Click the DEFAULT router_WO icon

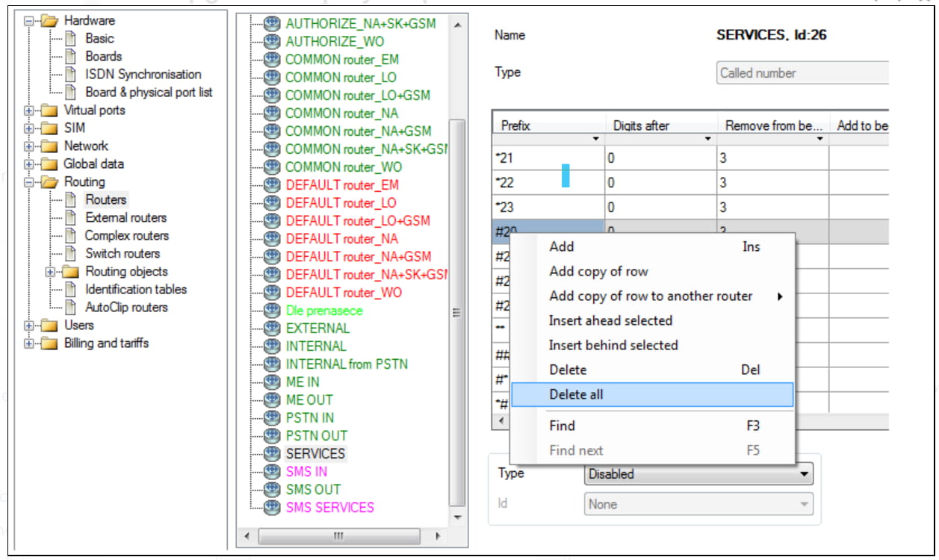click(x=273, y=293)
